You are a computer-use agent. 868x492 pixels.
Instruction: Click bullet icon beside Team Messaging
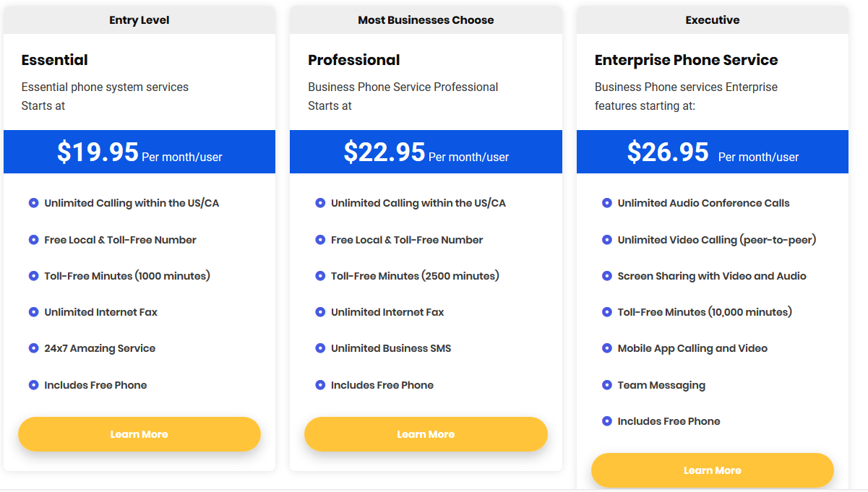click(607, 385)
